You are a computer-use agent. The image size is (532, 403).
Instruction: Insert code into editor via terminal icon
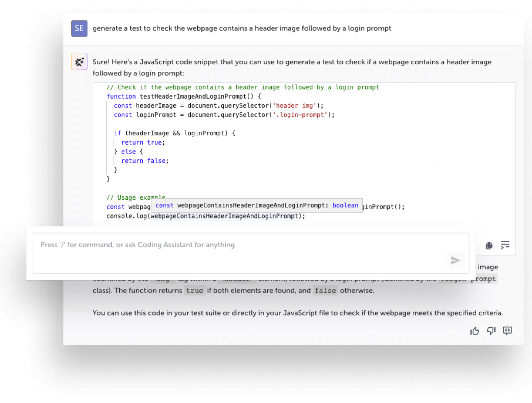(505, 245)
